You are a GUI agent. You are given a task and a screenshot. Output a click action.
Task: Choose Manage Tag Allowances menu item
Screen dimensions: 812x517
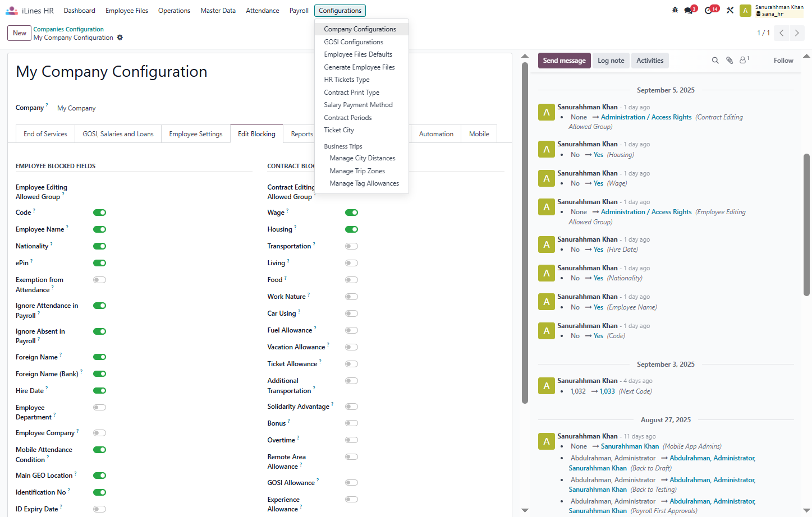(361, 183)
